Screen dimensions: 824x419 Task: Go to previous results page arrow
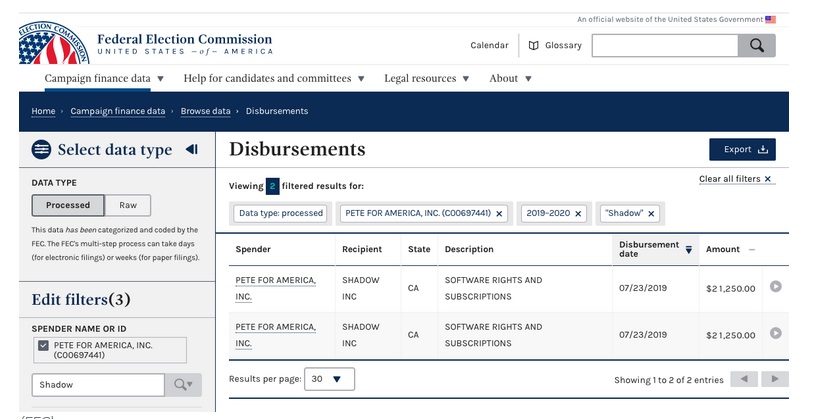744,379
